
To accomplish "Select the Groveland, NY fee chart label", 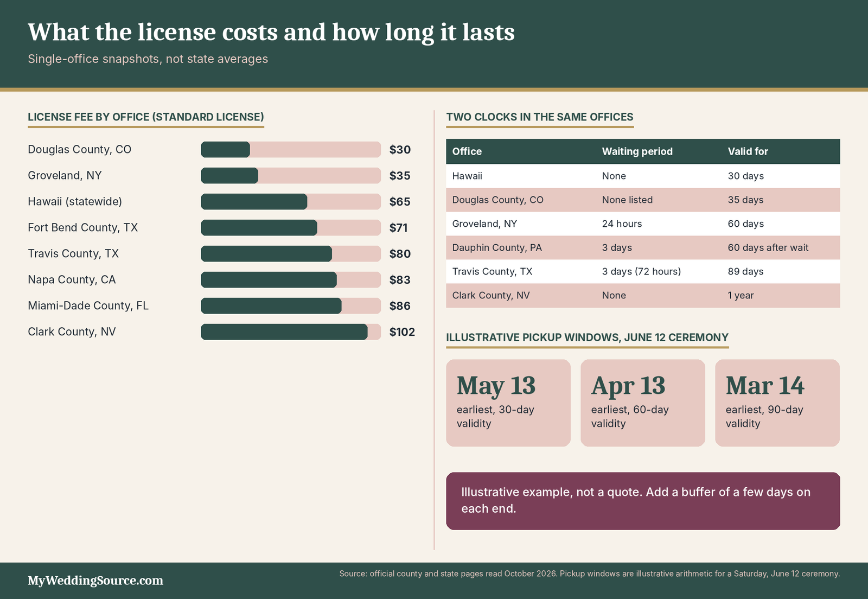I will 65,175.
